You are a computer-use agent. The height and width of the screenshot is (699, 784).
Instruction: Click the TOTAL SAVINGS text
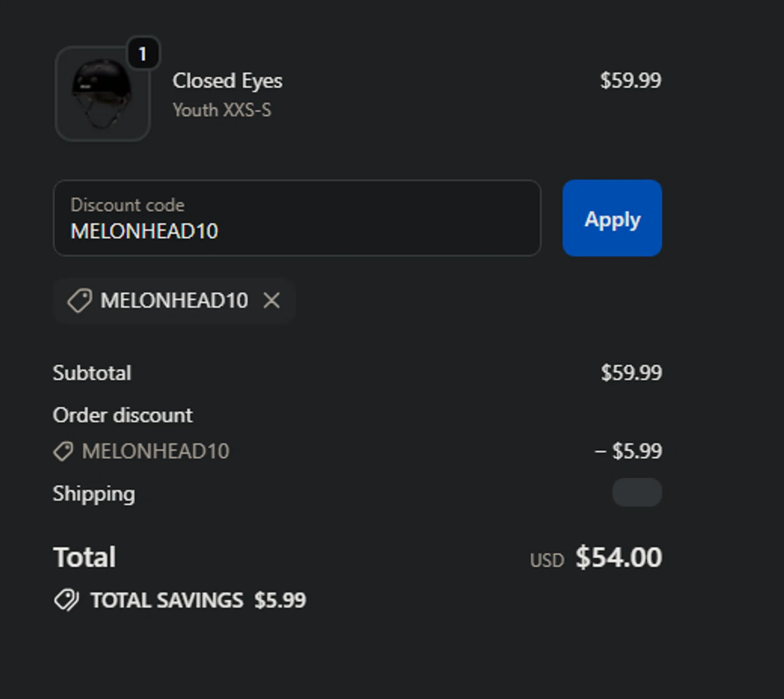167,601
